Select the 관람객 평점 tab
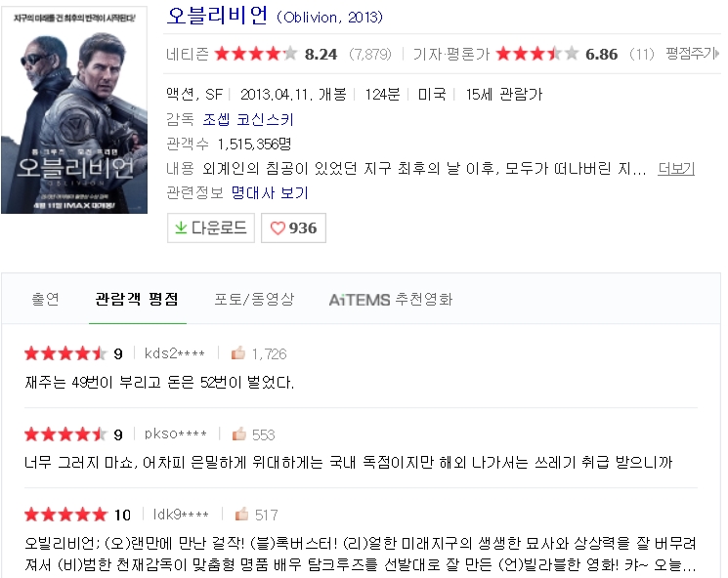This screenshot has width=728, height=578. coord(136,300)
